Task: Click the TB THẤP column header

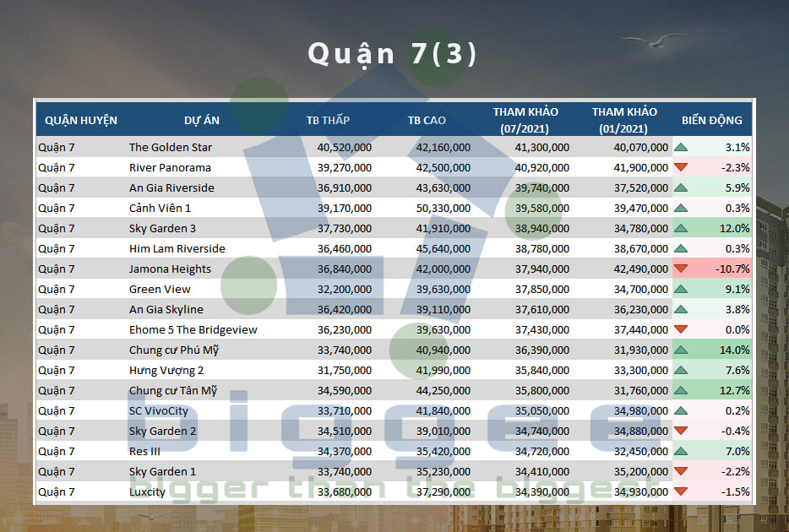Action: click(328, 120)
